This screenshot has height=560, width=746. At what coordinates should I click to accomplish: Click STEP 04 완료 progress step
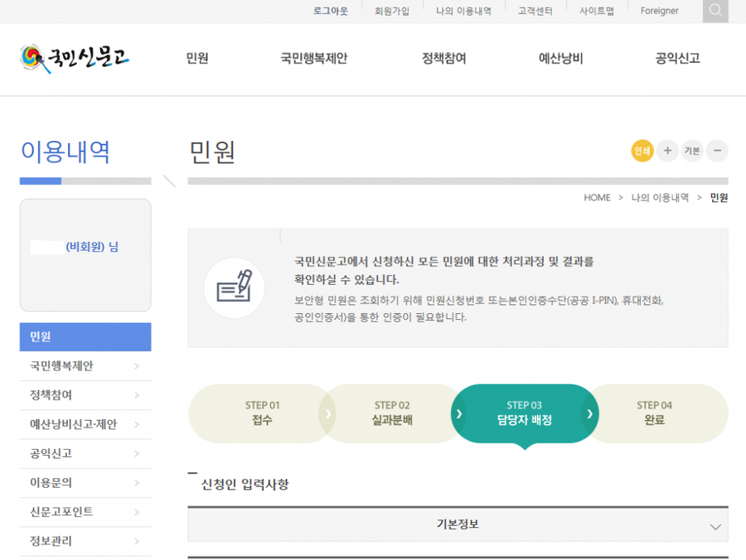tap(654, 413)
